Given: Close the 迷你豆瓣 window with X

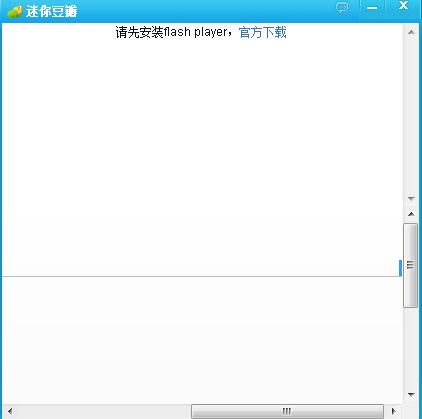Looking at the screenshot, I should (403, 6).
